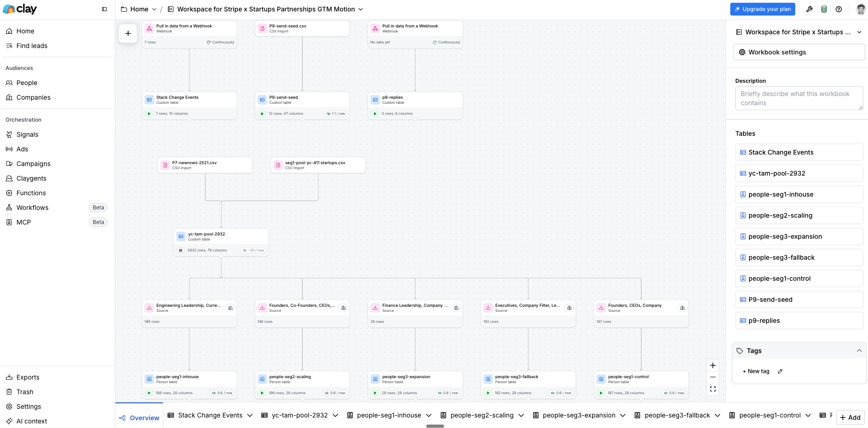Open people-seg3-fallback tab dropdown arrow
The height and width of the screenshot is (428, 868).
click(717, 415)
